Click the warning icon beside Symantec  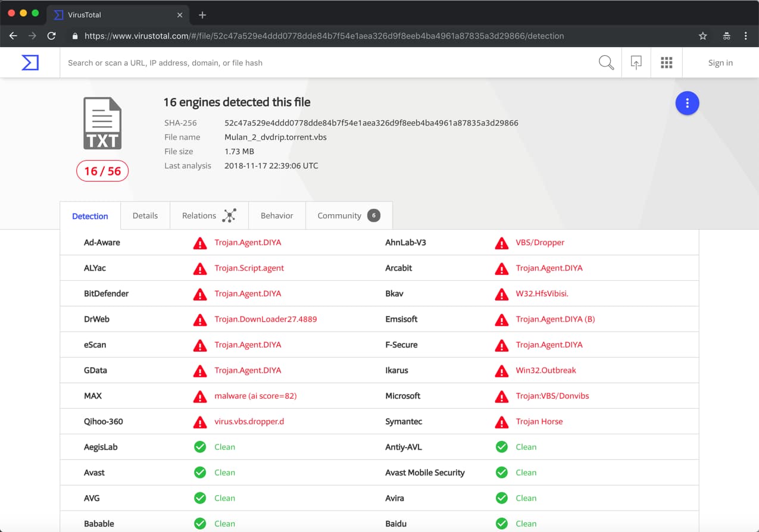501,421
